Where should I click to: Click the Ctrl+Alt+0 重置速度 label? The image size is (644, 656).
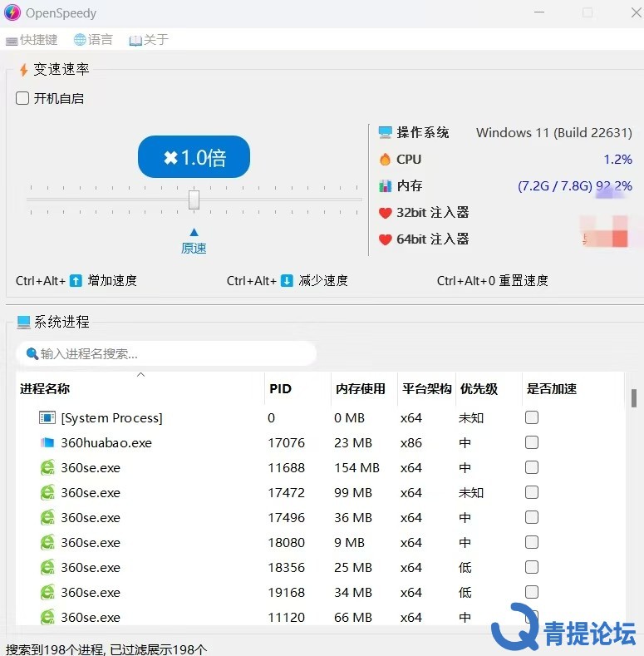tap(492, 280)
